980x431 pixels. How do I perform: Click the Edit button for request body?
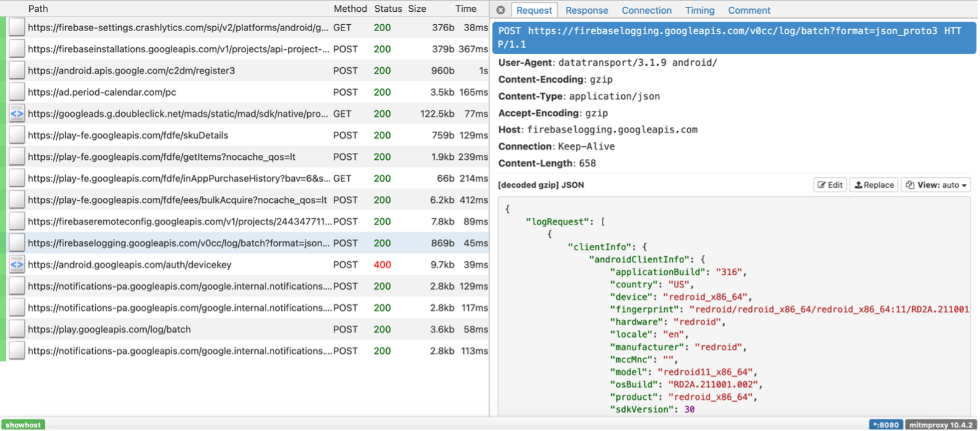tap(830, 185)
